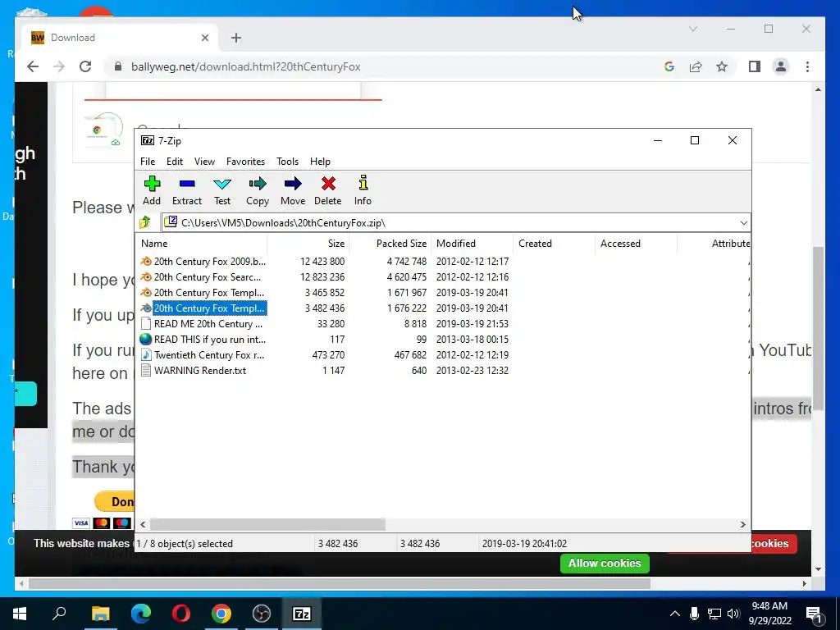
Task: Click 7-Zip horizontal scroll right arrow
Action: pos(742,524)
